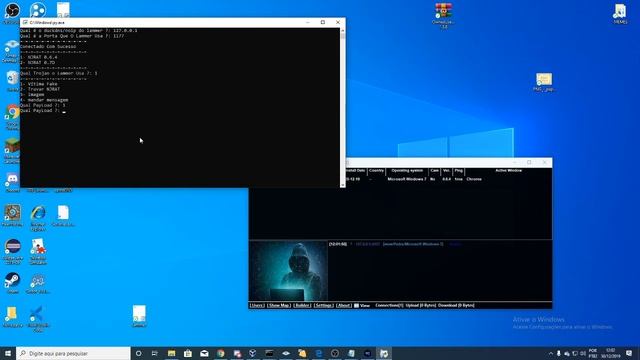The height and width of the screenshot is (360, 640).
Task: Open the Builder menu in njRAT
Action: [302, 305]
